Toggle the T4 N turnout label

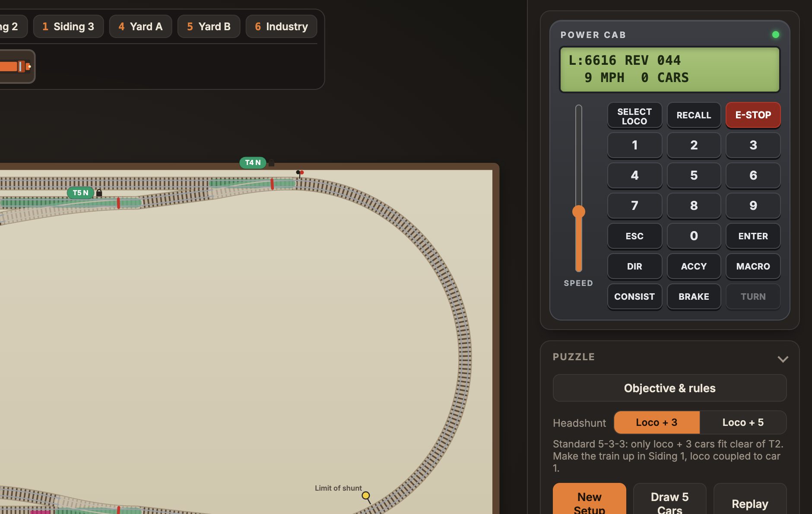(x=253, y=162)
